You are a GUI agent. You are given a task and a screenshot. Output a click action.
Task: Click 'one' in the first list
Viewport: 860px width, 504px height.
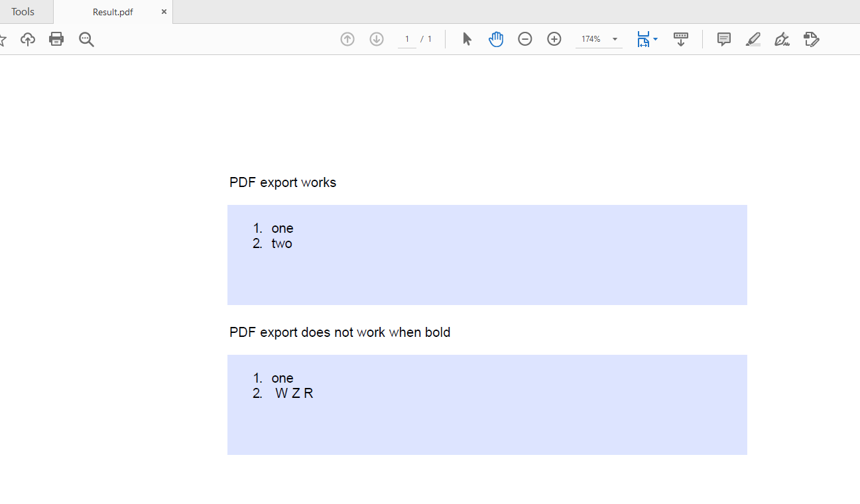point(282,228)
